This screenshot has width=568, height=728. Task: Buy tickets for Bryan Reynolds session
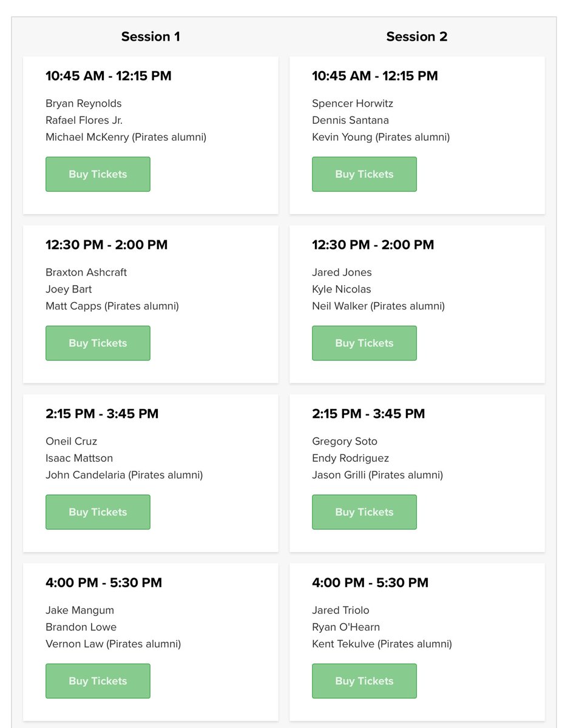pyautogui.click(x=98, y=174)
